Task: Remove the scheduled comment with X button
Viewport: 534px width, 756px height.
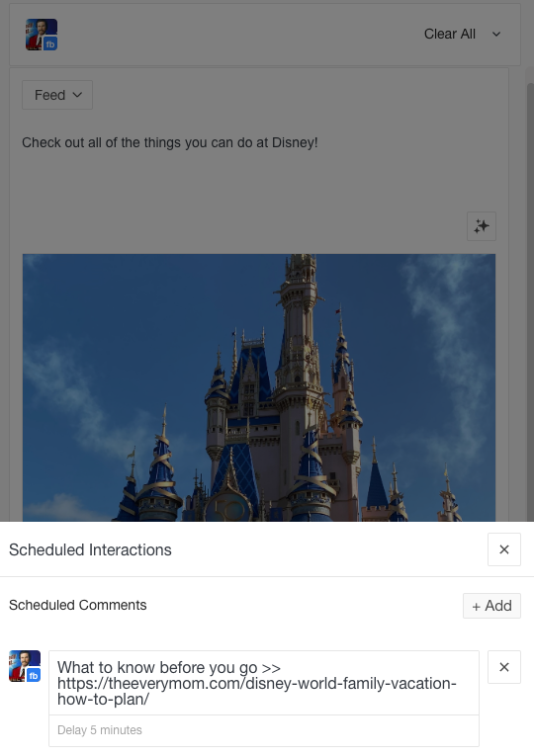Action: (x=504, y=667)
